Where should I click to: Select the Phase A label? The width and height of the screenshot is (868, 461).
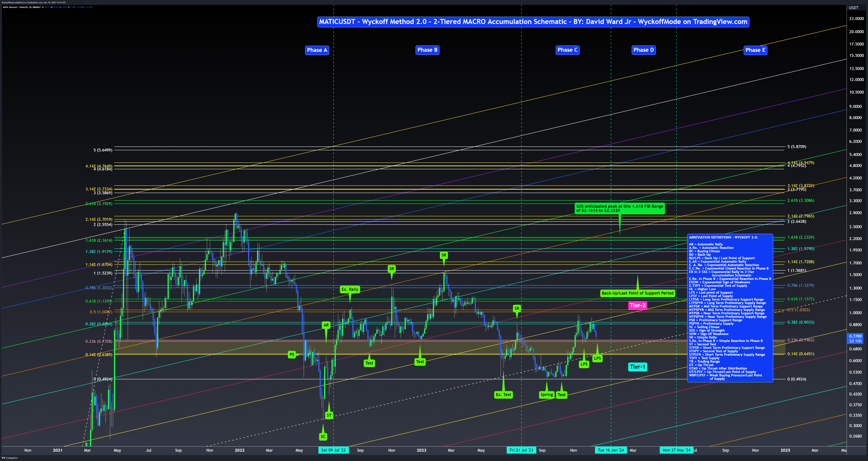(x=317, y=50)
